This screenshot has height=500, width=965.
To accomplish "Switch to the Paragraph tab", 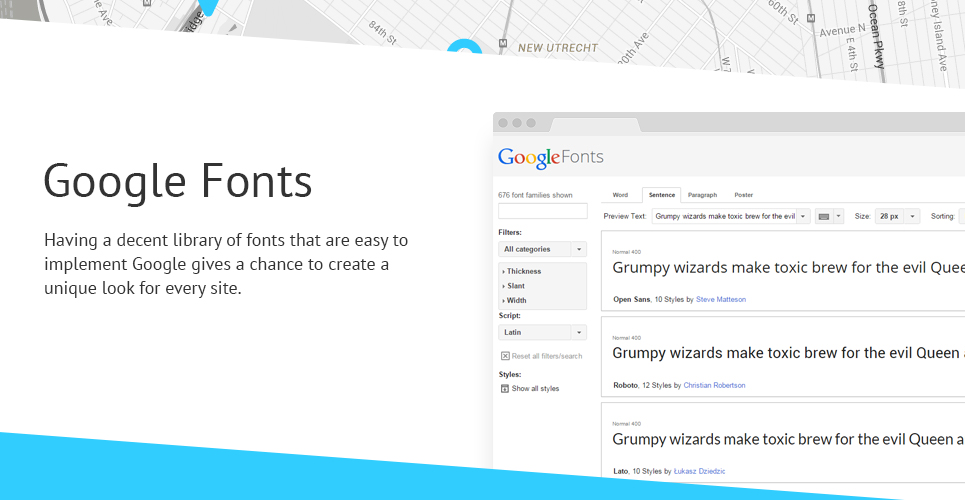I will (702, 195).
